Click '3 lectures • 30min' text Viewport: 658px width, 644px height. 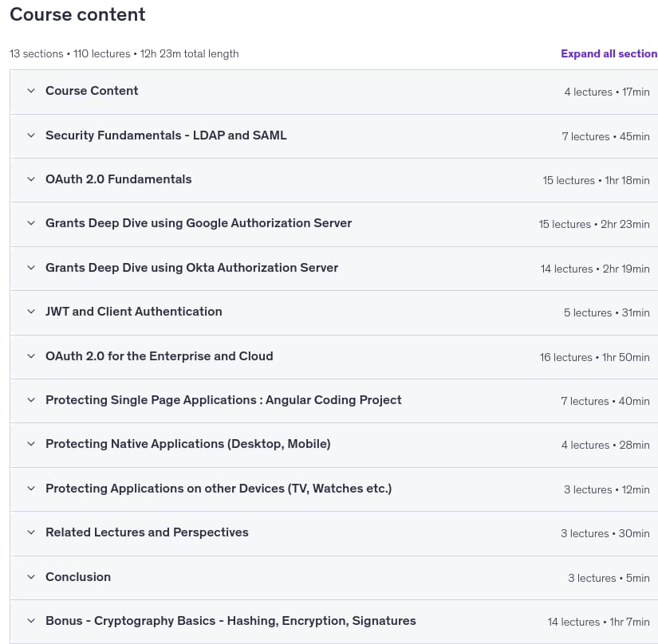click(x=605, y=534)
